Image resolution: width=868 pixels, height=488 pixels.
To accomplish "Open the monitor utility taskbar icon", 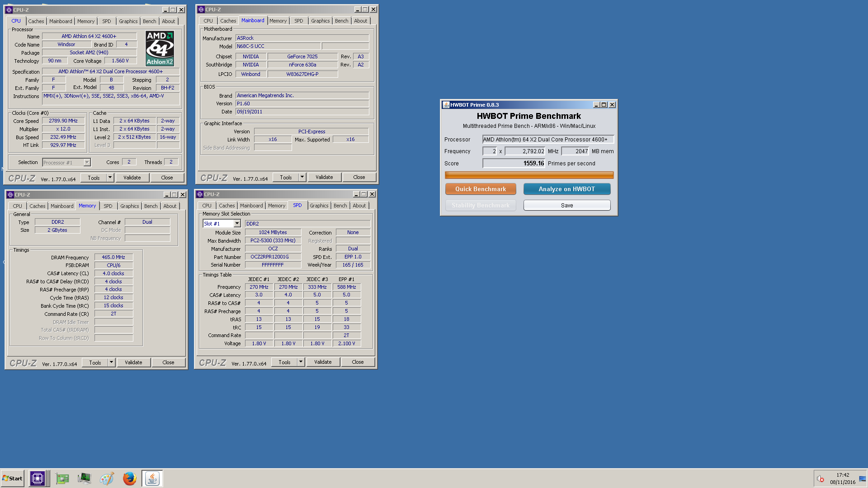I will click(x=84, y=478).
